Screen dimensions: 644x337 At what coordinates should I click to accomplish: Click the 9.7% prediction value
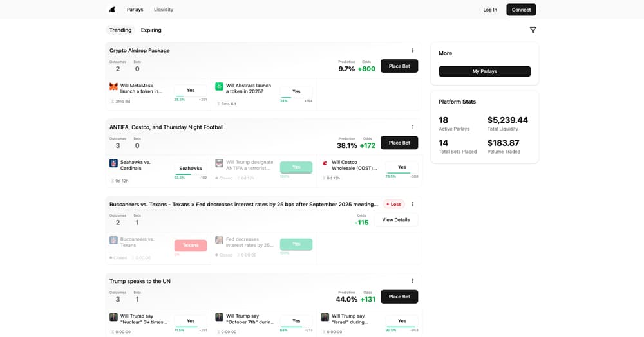coord(346,69)
